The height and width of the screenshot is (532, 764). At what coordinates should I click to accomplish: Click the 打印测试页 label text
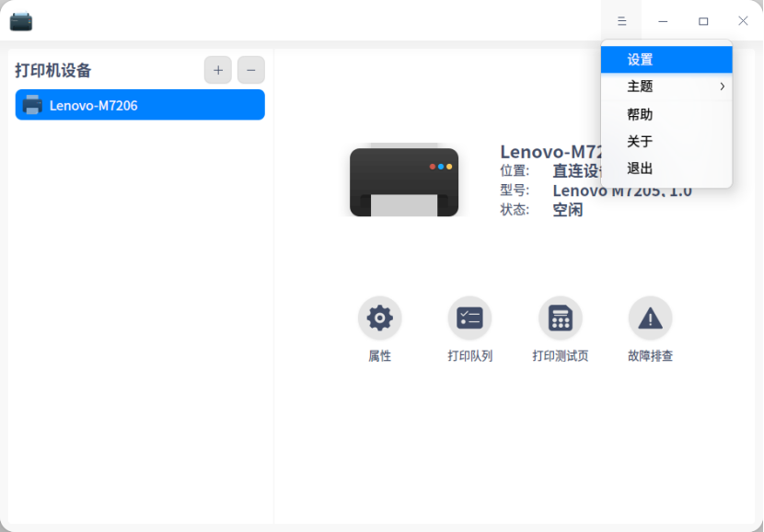pyautogui.click(x=561, y=356)
